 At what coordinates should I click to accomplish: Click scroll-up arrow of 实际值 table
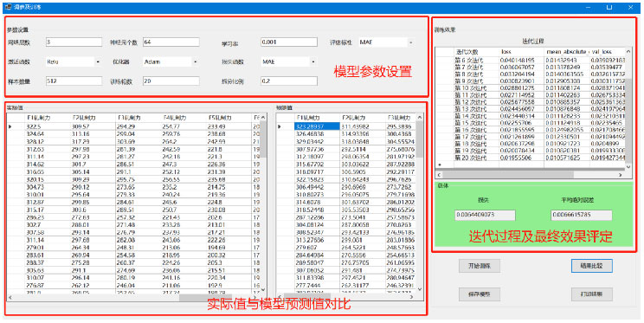pyautogui.click(x=263, y=118)
